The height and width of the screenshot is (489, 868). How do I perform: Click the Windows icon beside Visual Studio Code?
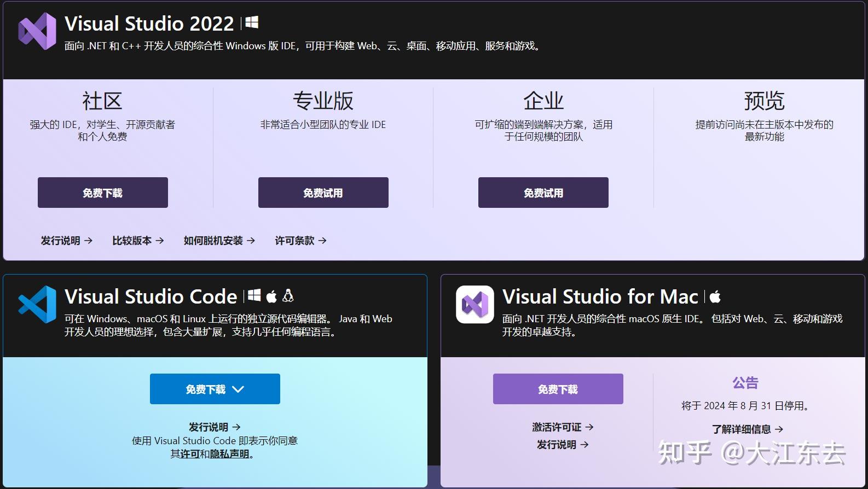(254, 296)
